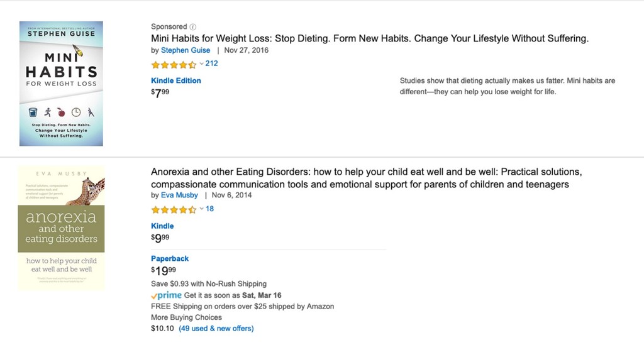Image resolution: width=644 pixels, height=362 pixels.
Task: Open Mini Habits for Weight Loss cover
Action: point(61,84)
